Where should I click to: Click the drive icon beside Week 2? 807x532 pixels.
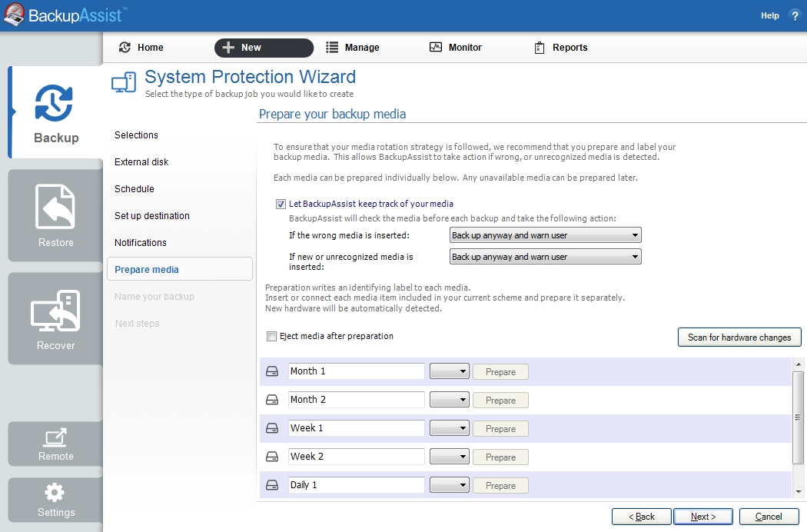(272, 457)
